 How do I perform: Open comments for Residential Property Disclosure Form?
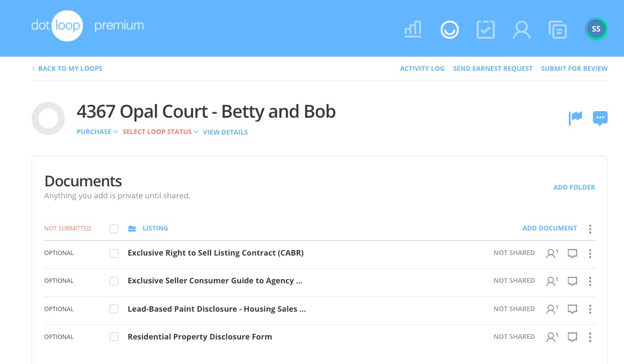572,337
